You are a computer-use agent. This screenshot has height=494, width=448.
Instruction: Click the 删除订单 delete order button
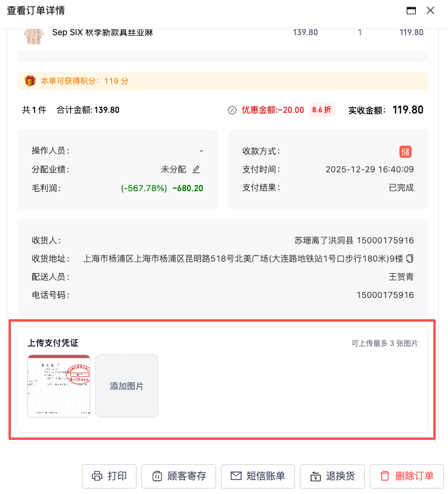point(407,476)
